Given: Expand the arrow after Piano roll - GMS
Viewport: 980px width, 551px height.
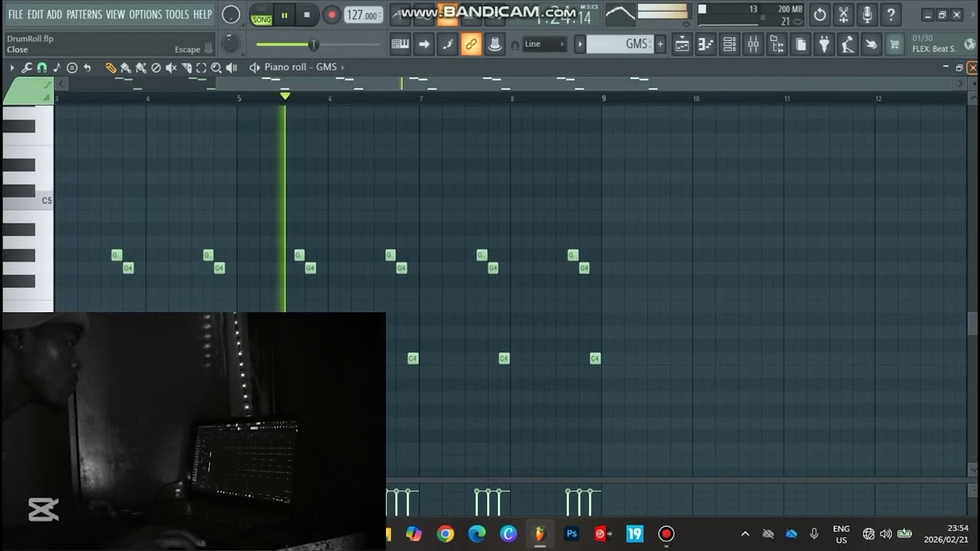Looking at the screenshot, I should [342, 67].
